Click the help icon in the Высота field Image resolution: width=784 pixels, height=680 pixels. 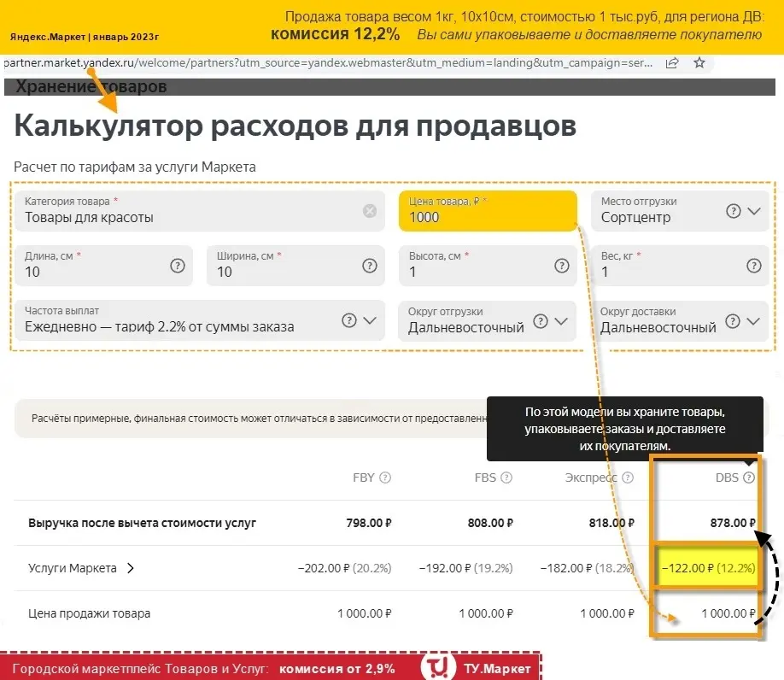[561, 266]
